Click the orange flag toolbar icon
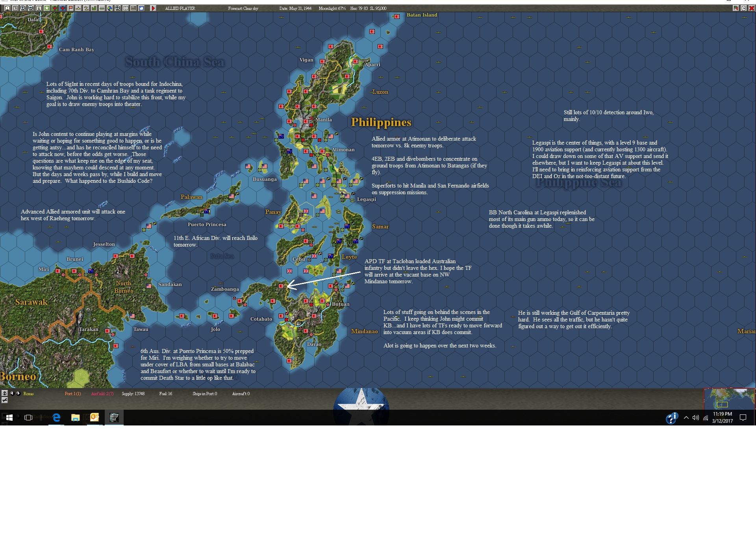756x559 pixels. 70,8
